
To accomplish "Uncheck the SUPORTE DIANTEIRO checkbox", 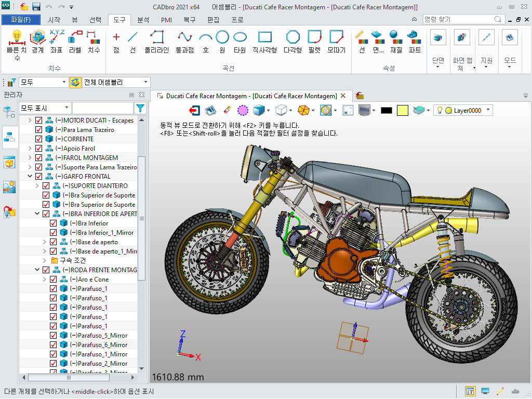I will (x=46, y=186).
